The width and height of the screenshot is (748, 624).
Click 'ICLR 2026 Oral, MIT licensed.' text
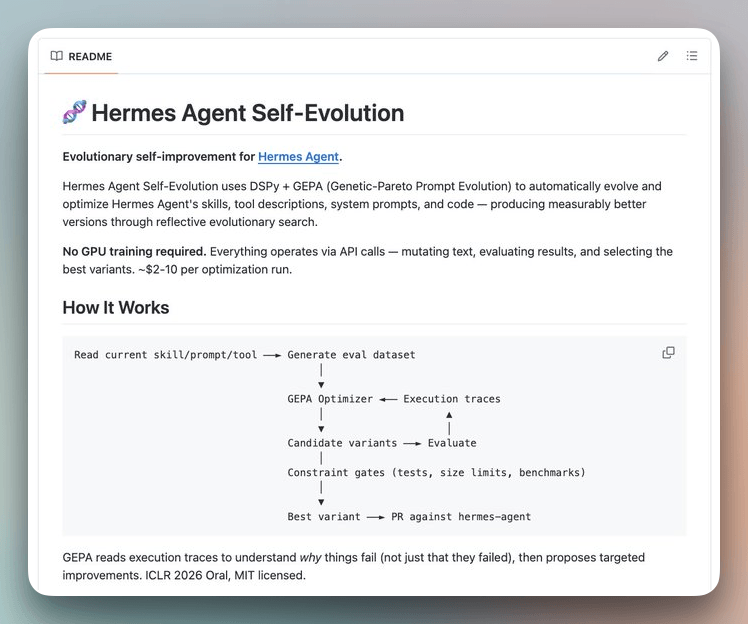click(x=225, y=575)
